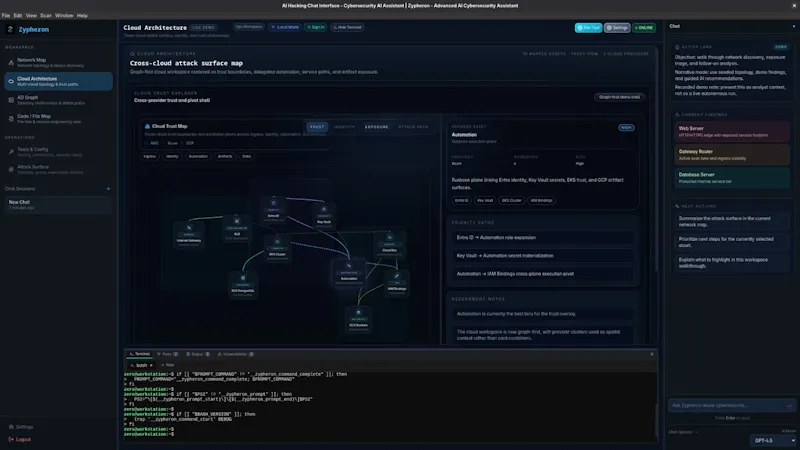The width and height of the screenshot is (800, 450).
Task: Toggle the Automation layer chip
Action: 198,157
